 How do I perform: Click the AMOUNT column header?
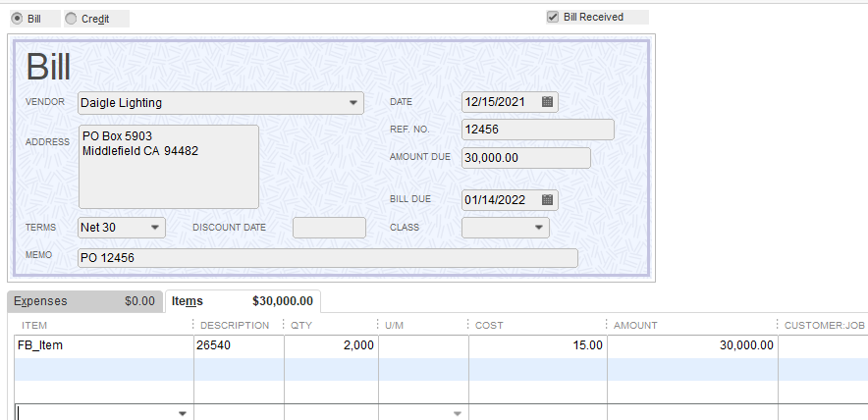635,326
